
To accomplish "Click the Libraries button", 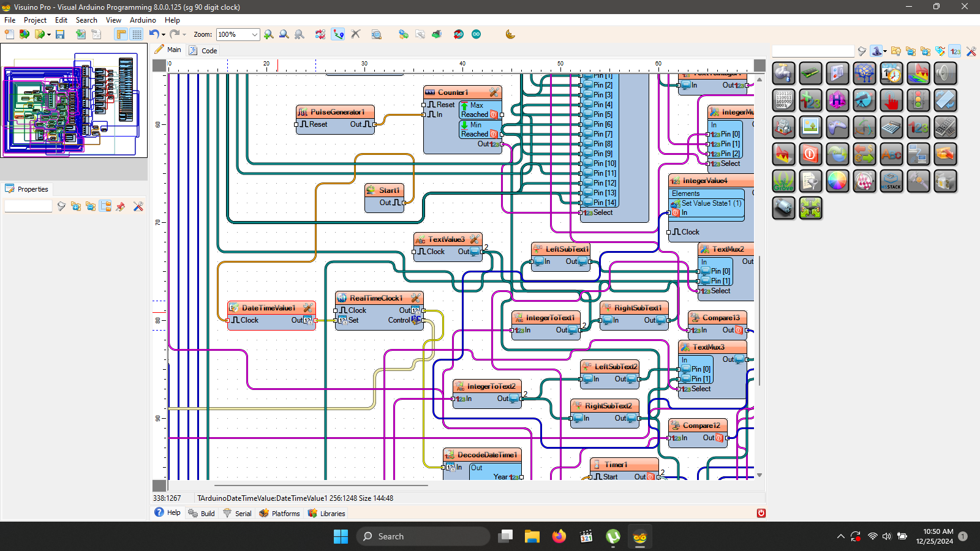I will [x=326, y=513].
